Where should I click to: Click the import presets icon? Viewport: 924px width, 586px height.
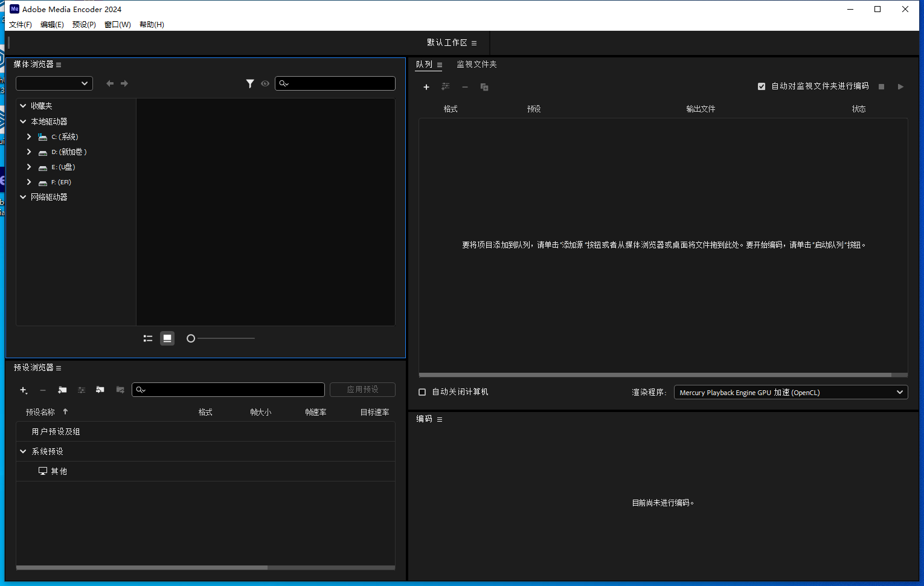tap(100, 390)
